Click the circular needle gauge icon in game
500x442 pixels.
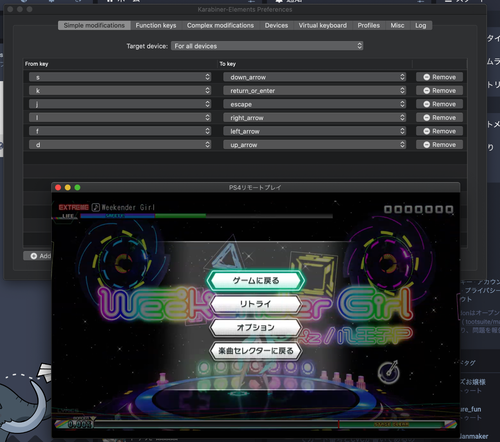[389, 372]
